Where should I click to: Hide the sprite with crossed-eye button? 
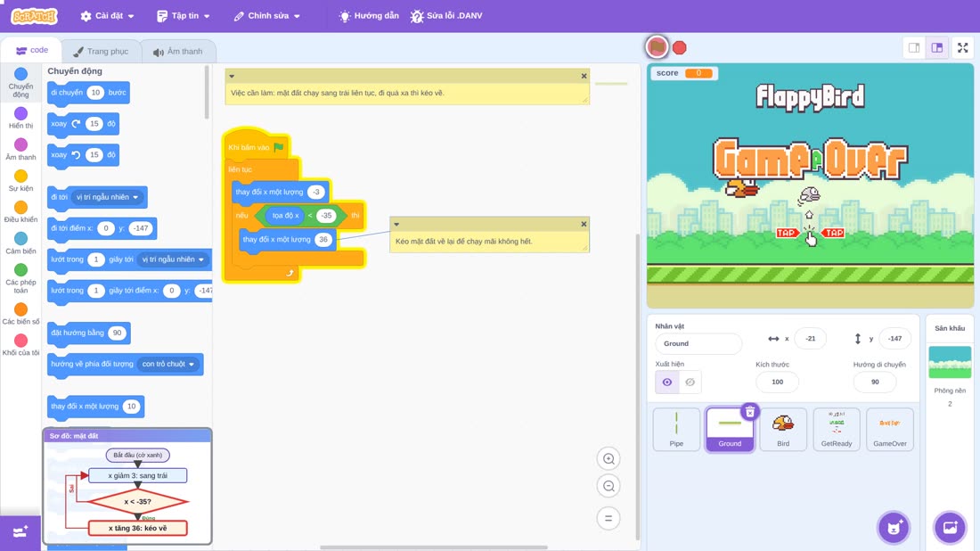(x=690, y=382)
